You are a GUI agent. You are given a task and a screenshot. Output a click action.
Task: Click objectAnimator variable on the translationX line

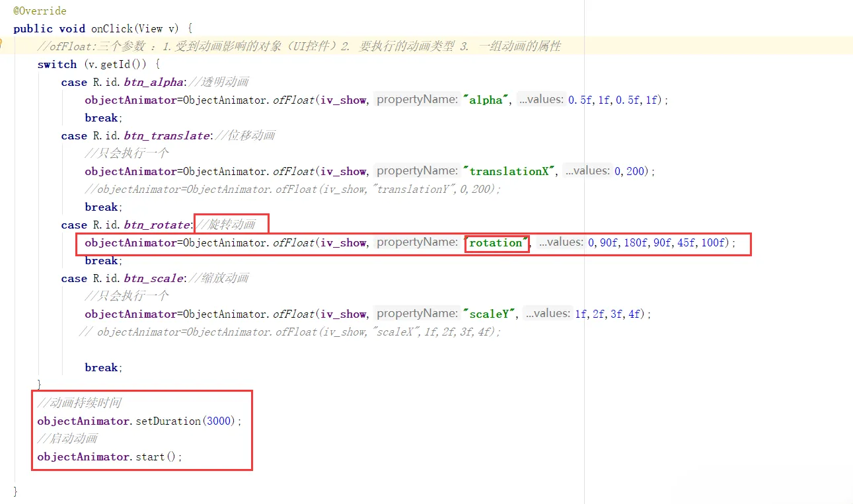[x=130, y=171]
